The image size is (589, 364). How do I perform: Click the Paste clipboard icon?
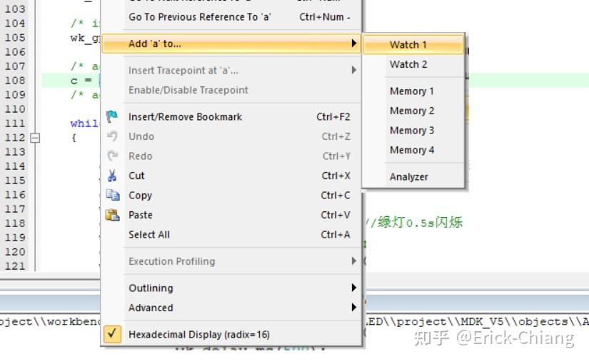(x=112, y=215)
